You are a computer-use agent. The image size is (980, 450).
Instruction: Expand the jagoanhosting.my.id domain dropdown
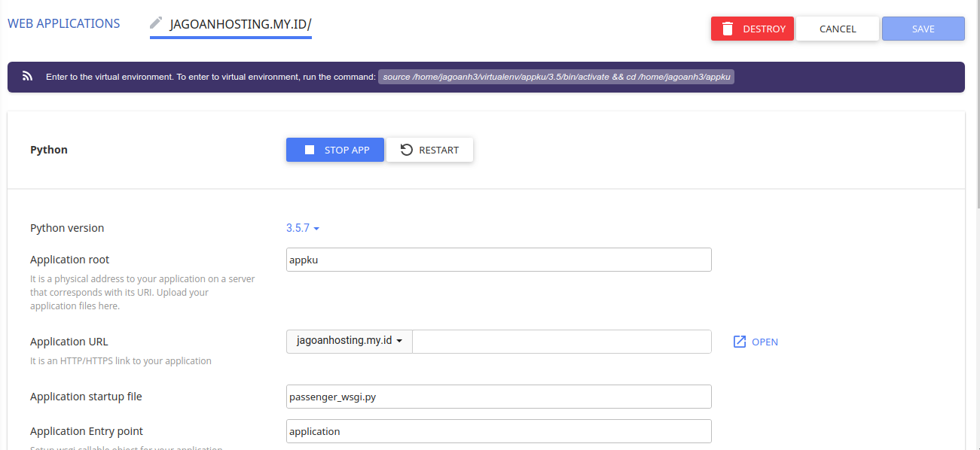(x=350, y=341)
